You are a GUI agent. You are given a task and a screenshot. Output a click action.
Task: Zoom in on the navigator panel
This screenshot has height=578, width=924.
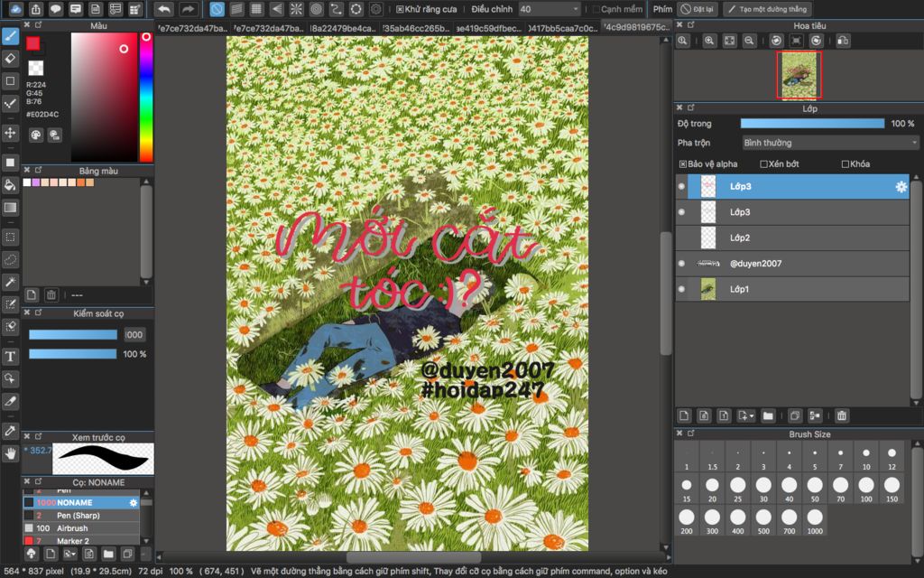click(x=709, y=41)
